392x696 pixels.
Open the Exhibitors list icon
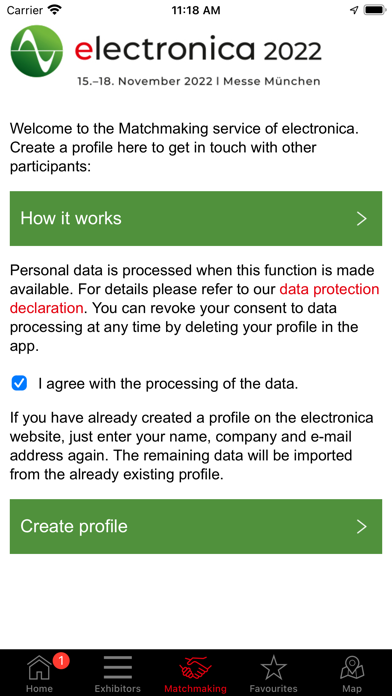coord(118,667)
